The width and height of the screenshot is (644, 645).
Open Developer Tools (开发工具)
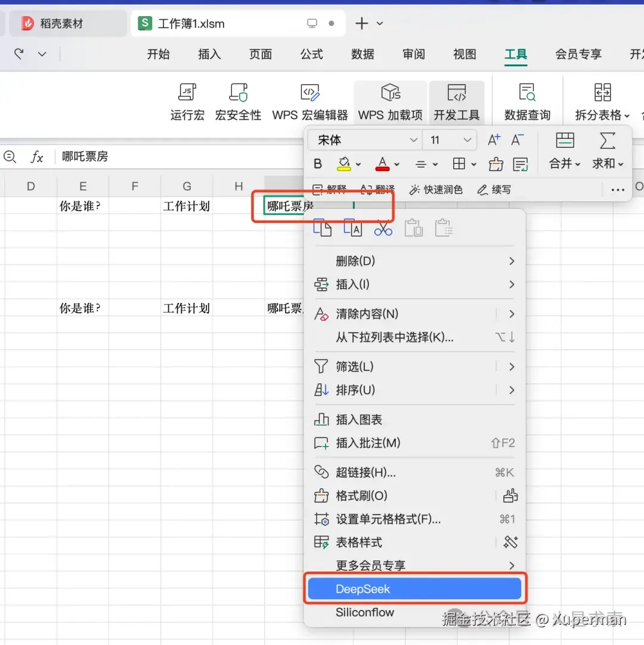pos(456,102)
